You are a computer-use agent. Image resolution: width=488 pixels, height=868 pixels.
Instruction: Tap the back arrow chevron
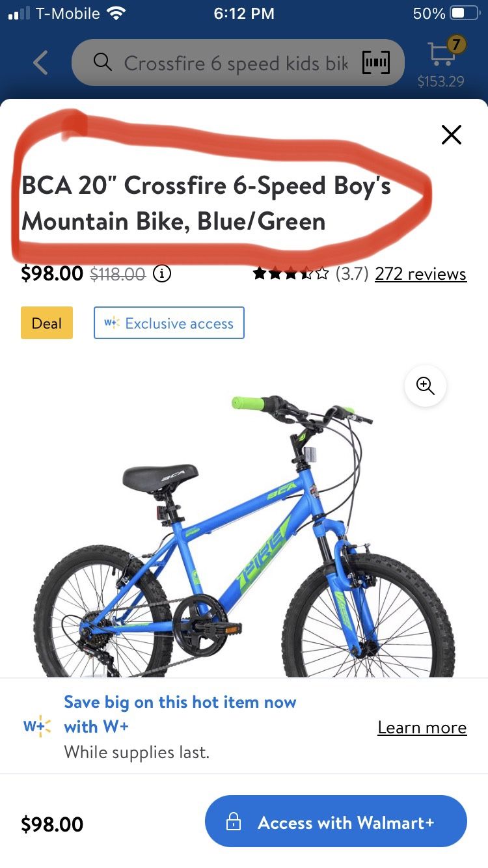coord(40,62)
